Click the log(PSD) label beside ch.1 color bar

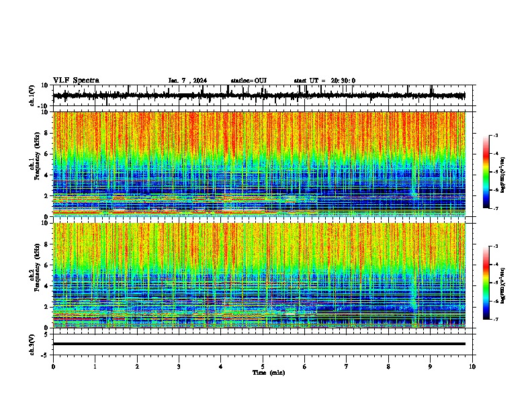pyautogui.click(x=503, y=175)
